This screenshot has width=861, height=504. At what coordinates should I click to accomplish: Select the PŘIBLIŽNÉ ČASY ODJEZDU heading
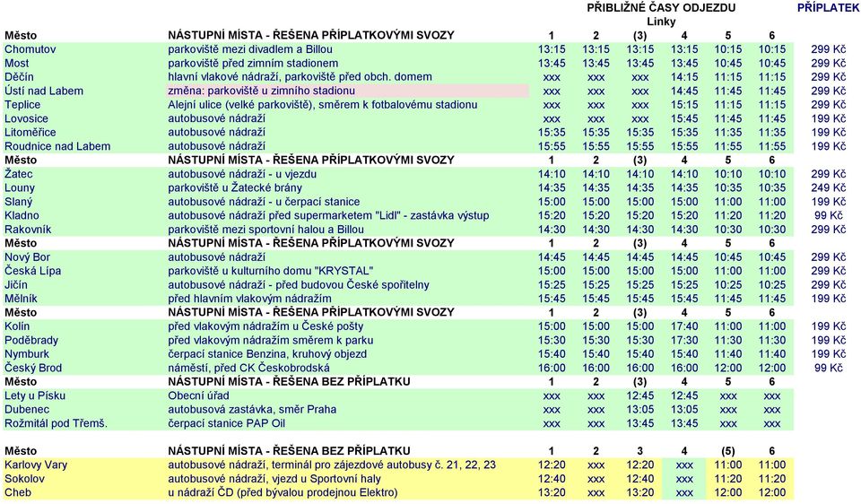pyautogui.click(x=661, y=8)
